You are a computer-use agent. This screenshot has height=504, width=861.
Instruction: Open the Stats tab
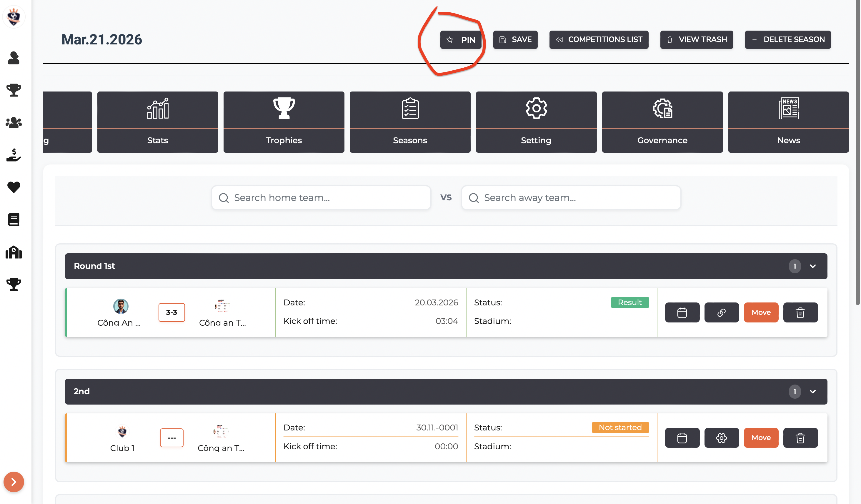[157, 122]
